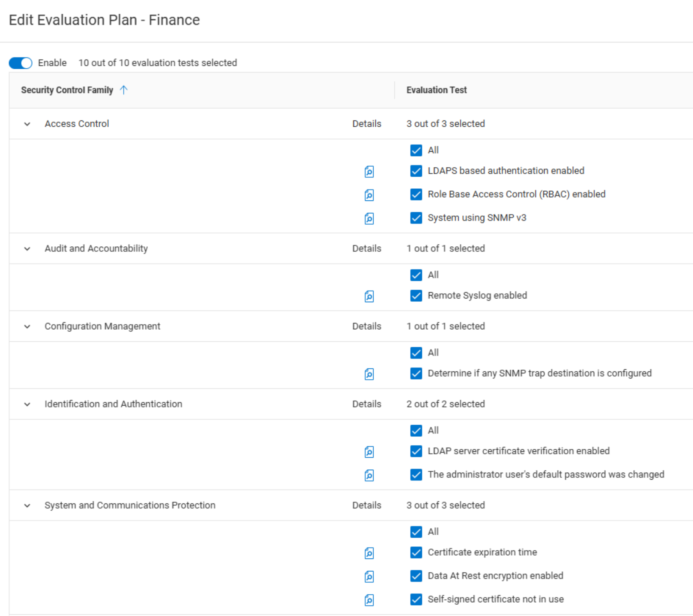Open details icon for Remote Syslog enabled

coord(369,296)
